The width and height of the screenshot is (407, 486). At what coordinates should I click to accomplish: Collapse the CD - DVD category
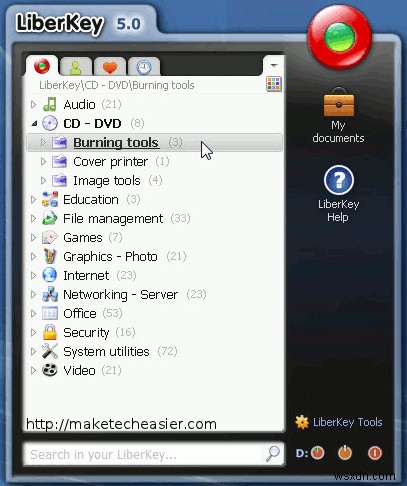pyautogui.click(x=34, y=124)
